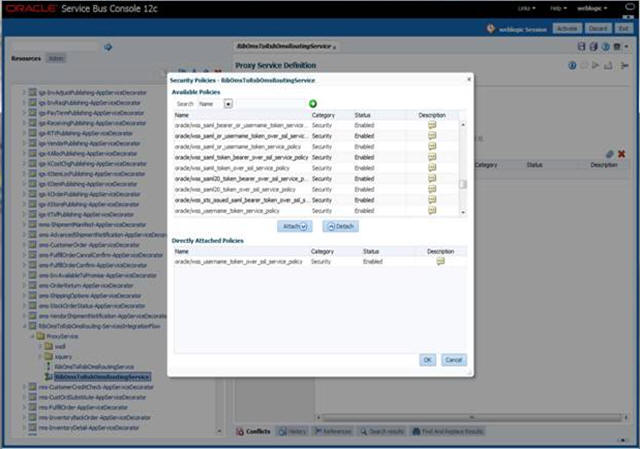Expand the xquery folder
Viewport: 640px width, 449px height.
pyautogui.click(x=40, y=357)
